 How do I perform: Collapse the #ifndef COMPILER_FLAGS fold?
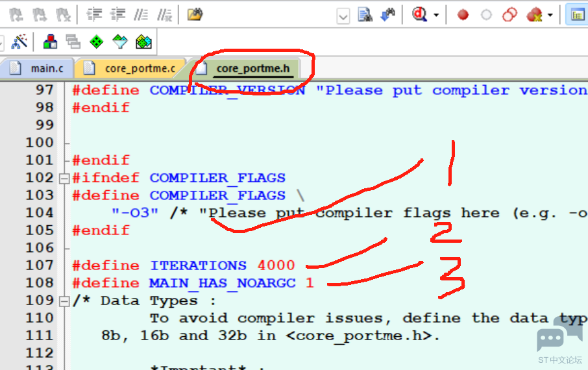(x=64, y=179)
